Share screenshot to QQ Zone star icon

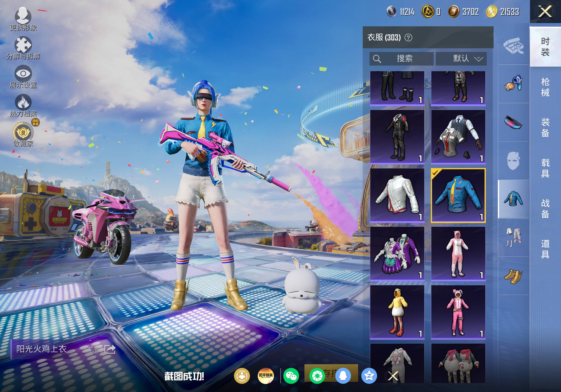(x=369, y=376)
